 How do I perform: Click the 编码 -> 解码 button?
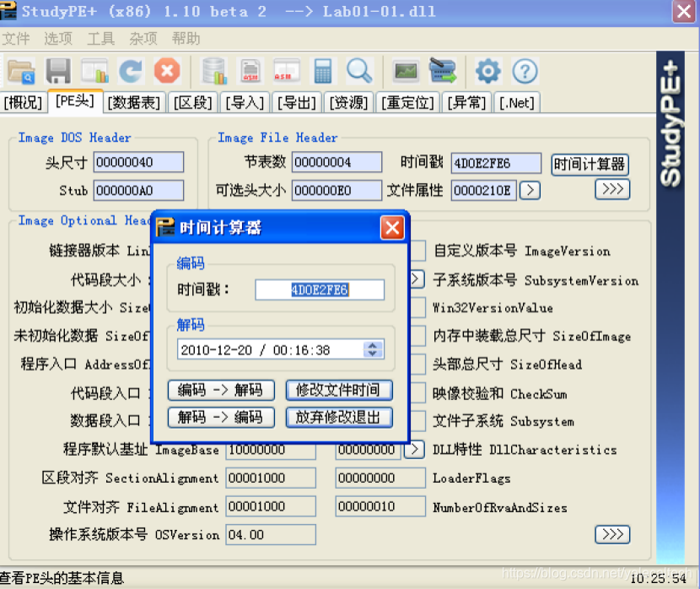coord(221,391)
